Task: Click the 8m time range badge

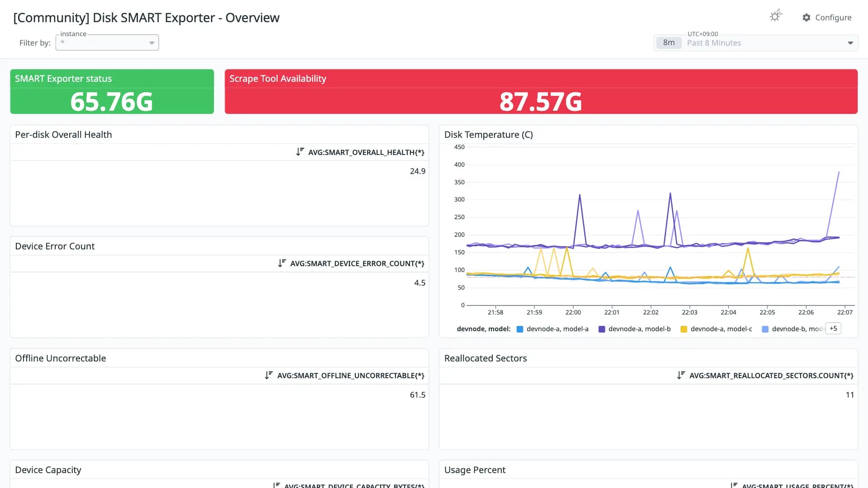Action: click(x=669, y=43)
